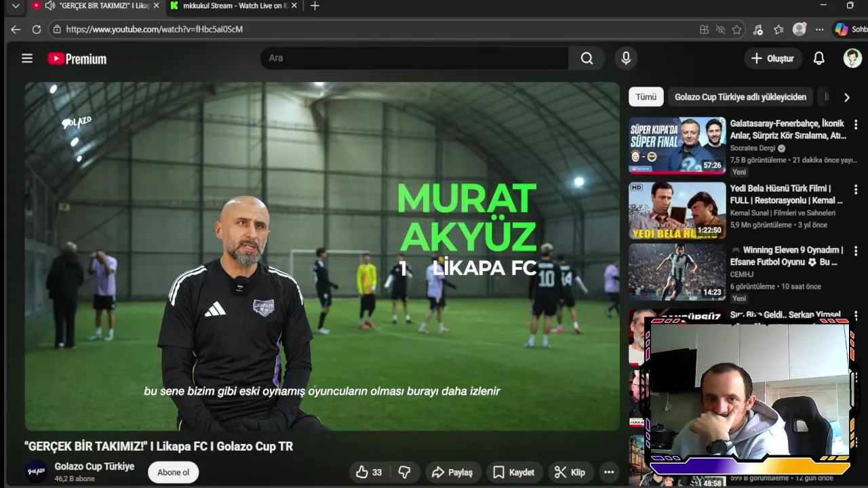Viewport: 868px width, 488px height.
Task: Open the Galatasaray-Fenerbahçe İkonik Anlar video title
Action: pos(788,129)
